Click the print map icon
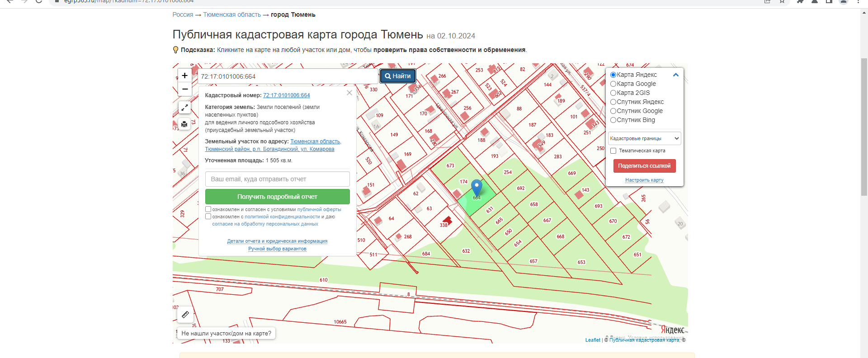This screenshot has height=358, width=868. tap(184, 124)
